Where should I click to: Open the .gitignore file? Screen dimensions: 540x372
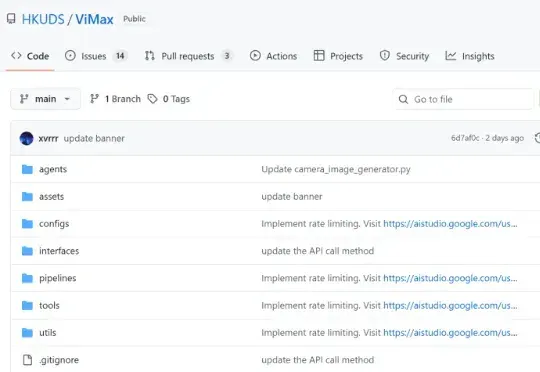[59, 360]
